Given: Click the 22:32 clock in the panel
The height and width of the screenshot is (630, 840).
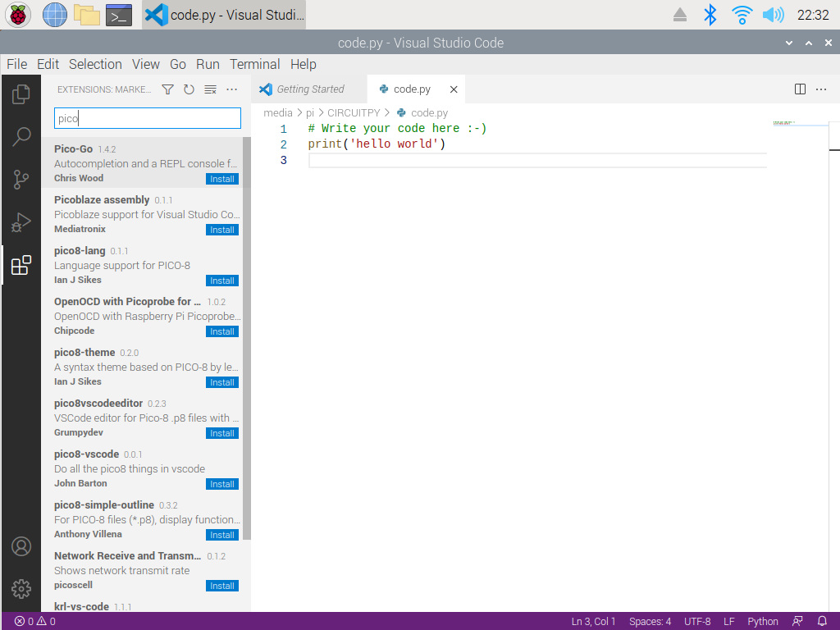Looking at the screenshot, I should (x=813, y=15).
